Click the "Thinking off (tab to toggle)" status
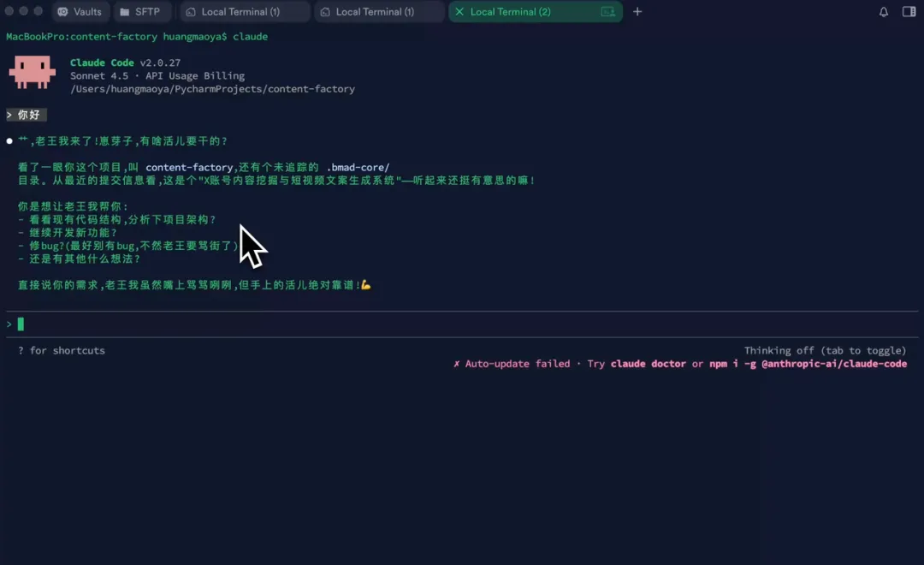924x565 pixels. click(825, 350)
